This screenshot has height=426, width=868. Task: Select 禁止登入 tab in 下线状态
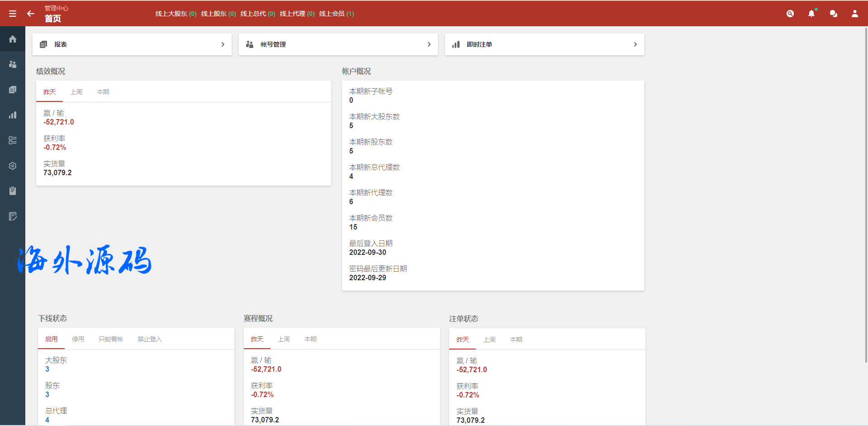(149, 339)
